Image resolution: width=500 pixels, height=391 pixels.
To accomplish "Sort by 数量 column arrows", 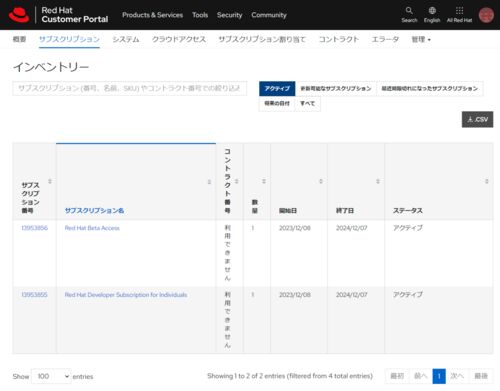I will click(x=264, y=181).
